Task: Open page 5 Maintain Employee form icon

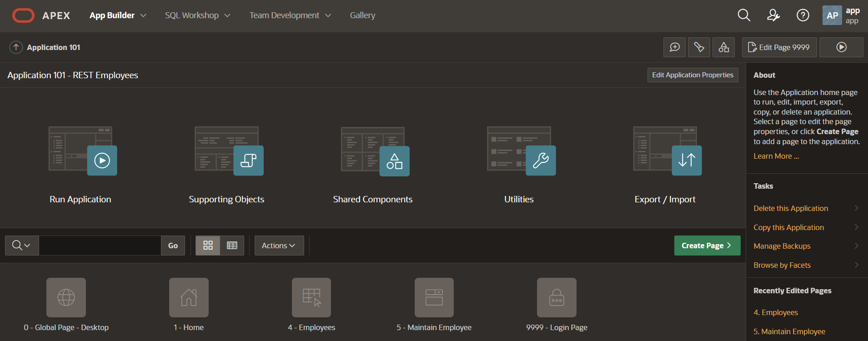Action: [x=434, y=298]
